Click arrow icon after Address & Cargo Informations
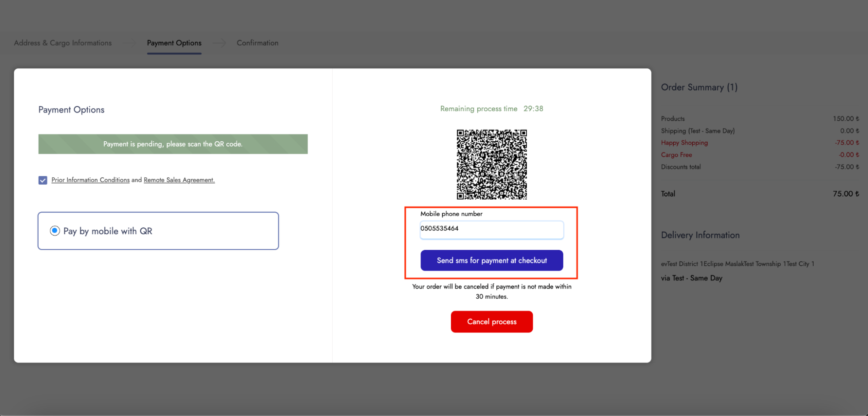The image size is (868, 416). pyautogui.click(x=129, y=43)
